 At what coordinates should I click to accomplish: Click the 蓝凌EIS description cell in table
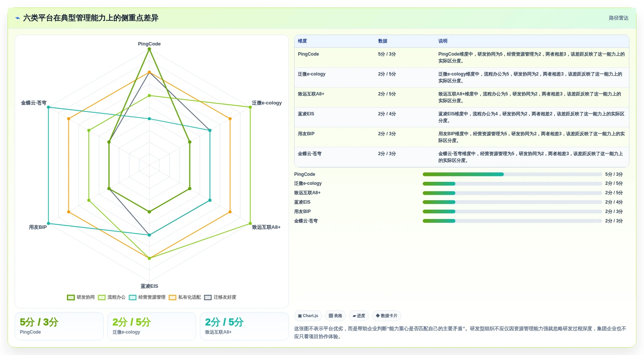(531, 117)
